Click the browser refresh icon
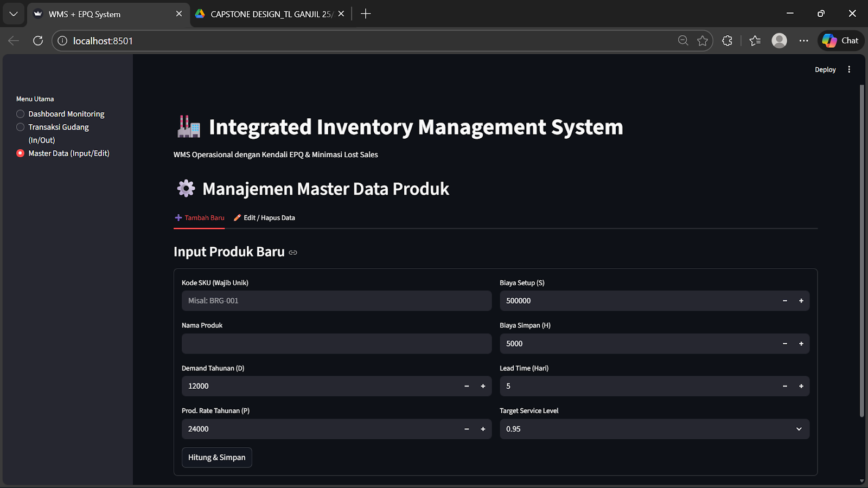868x488 pixels. tap(37, 41)
